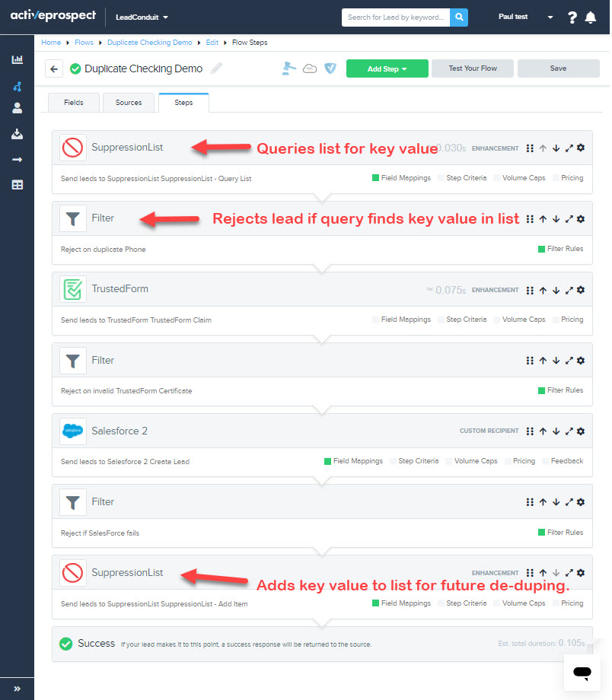Open the reports chart icon in sidebar
This screenshot has height=700, width=612.
[x=17, y=59]
